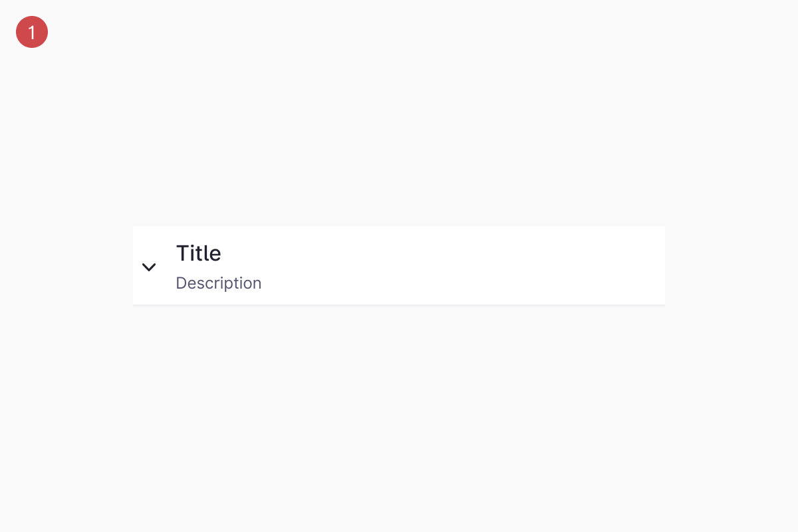Click the list item titled Title
This screenshot has height=532, width=798.
pyautogui.click(x=399, y=266)
